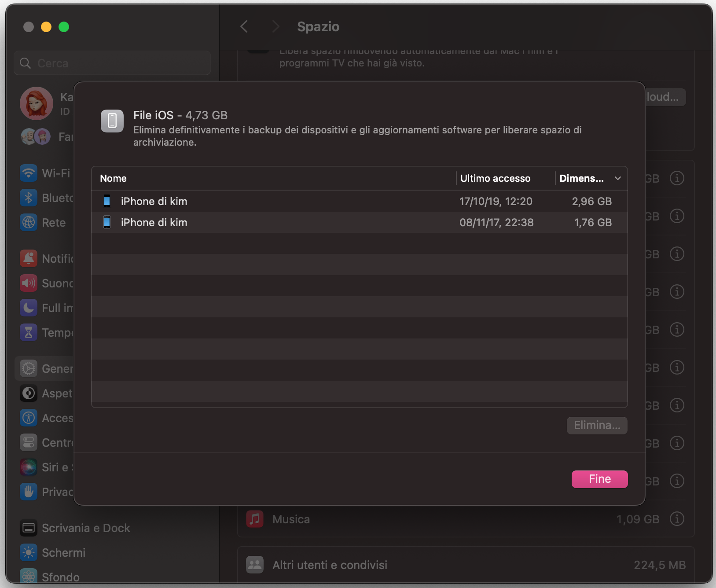716x588 pixels.
Task: Show info for Altri utenti e condivisi
Action: pos(676,565)
